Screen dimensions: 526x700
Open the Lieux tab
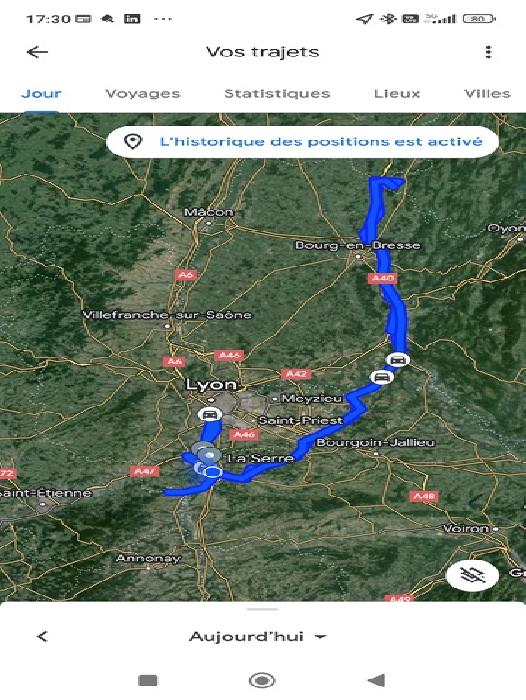coord(397,94)
